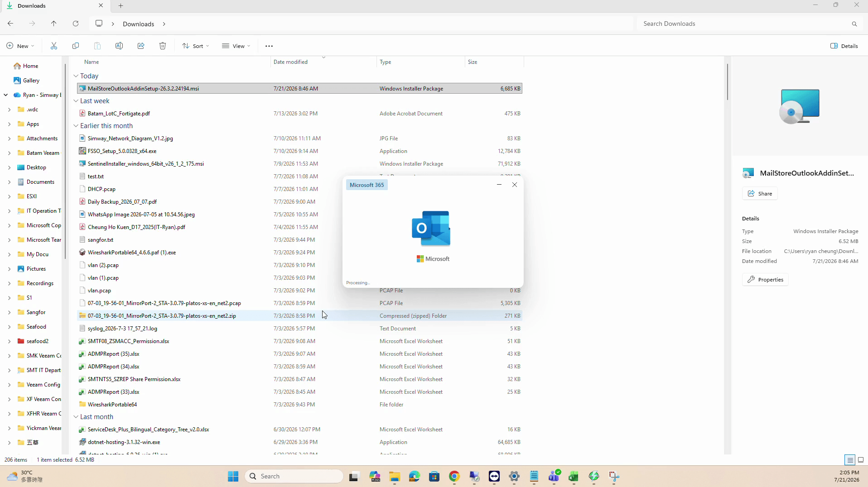Open Windows Start menu
Viewport: 868px width, 487px height.
point(233,476)
